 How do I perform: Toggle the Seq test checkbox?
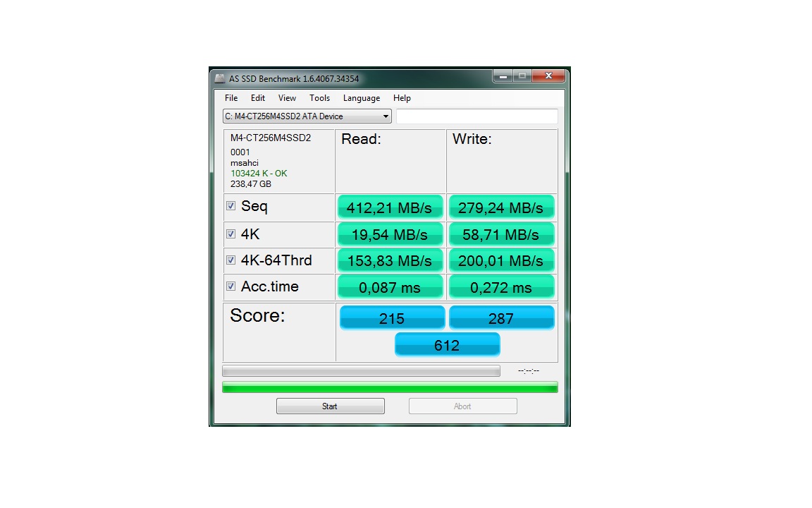pos(231,206)
